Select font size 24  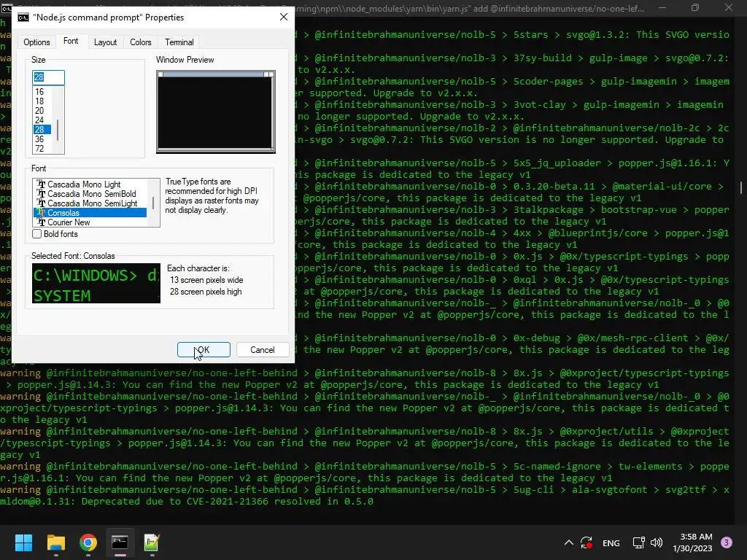click(x=39, y=120)
